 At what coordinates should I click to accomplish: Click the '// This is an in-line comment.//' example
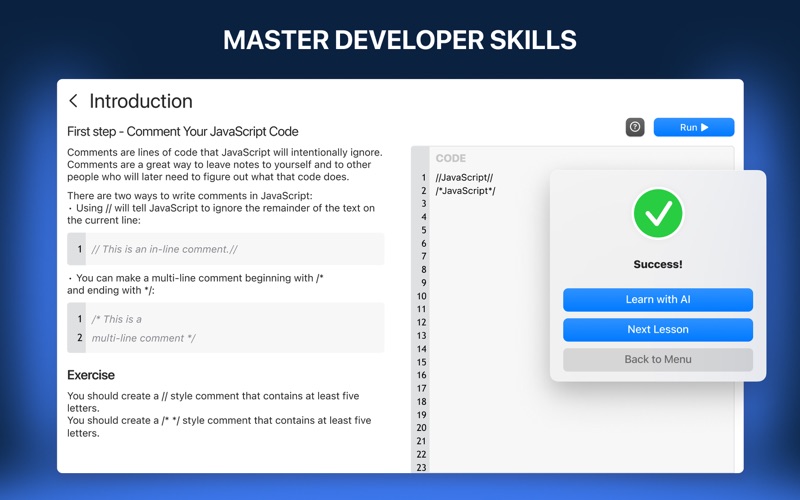pyautogui.click(x=164, y=249)
